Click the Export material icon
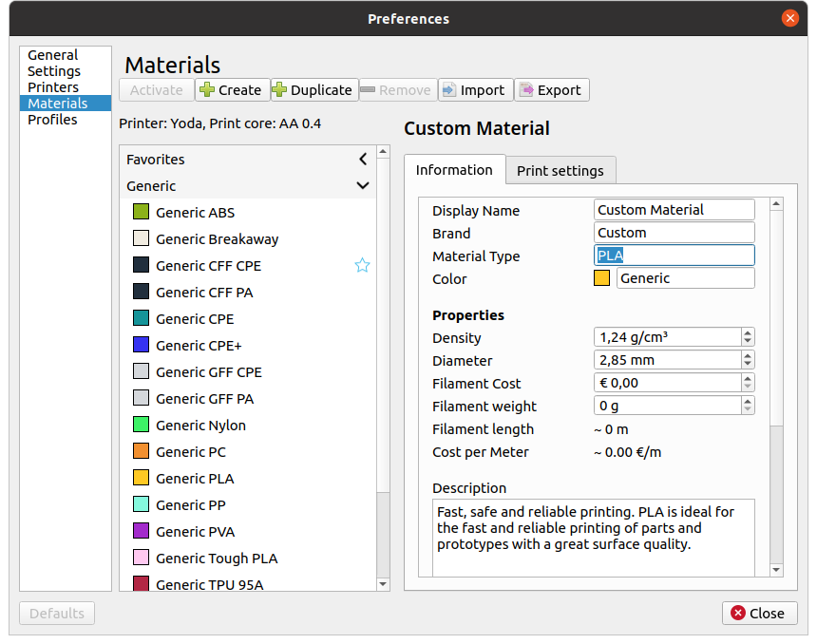The height and width of the screenshot is (644, 817). tap(526, 90)
